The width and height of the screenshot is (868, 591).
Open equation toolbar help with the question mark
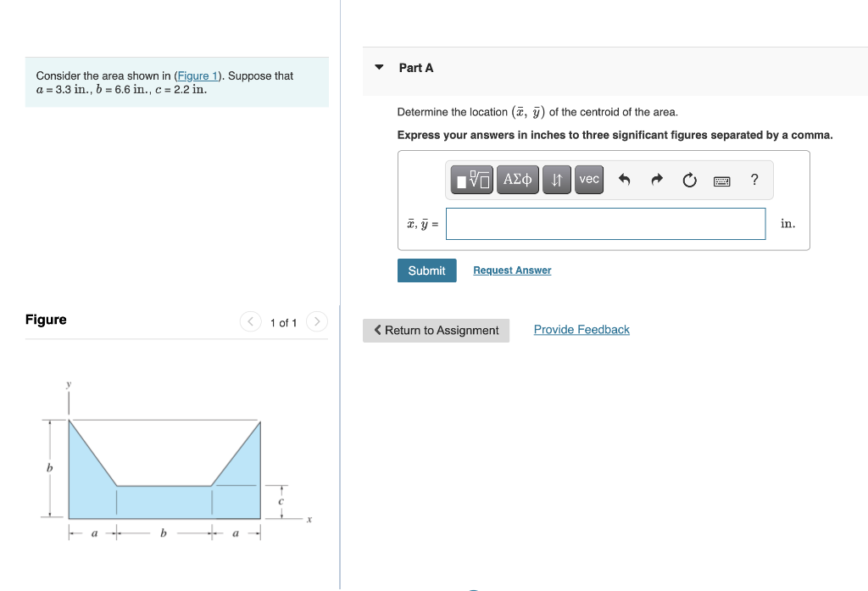point(754,179)
